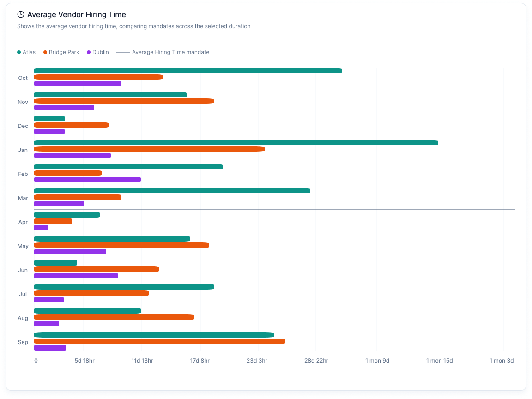Click the Atlas bar for January
The height and width of the screenshot is (399, 532).
(x=236, y=143)
